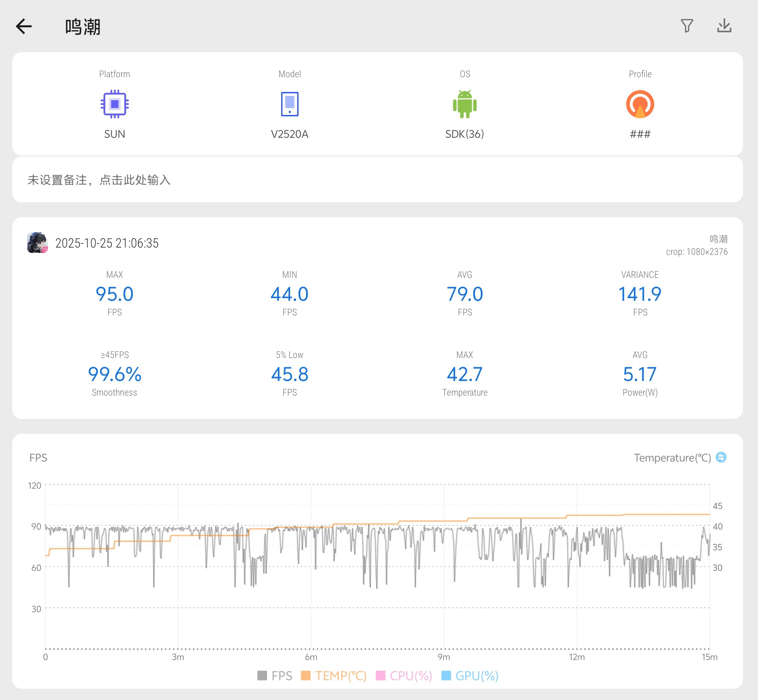Toggle GPU(%) series in chart legend
The height and width of the screenshot is (700, 758).
[x=470, y=676]
